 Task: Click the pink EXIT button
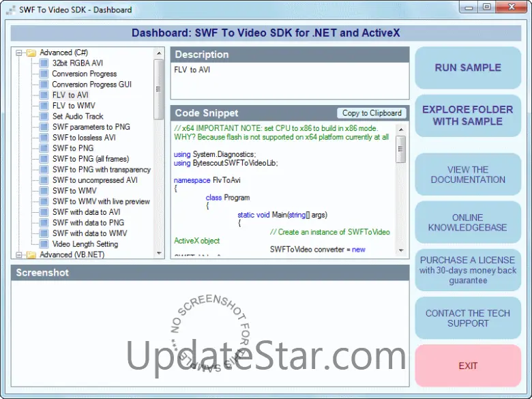(468, 366)
